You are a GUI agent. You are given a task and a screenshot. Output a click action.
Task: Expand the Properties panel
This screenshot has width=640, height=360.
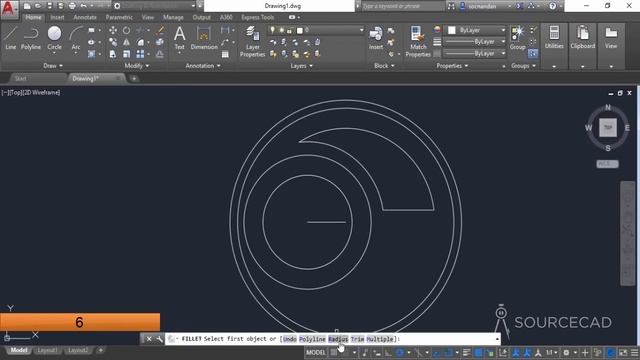click(x=452, y=66)
